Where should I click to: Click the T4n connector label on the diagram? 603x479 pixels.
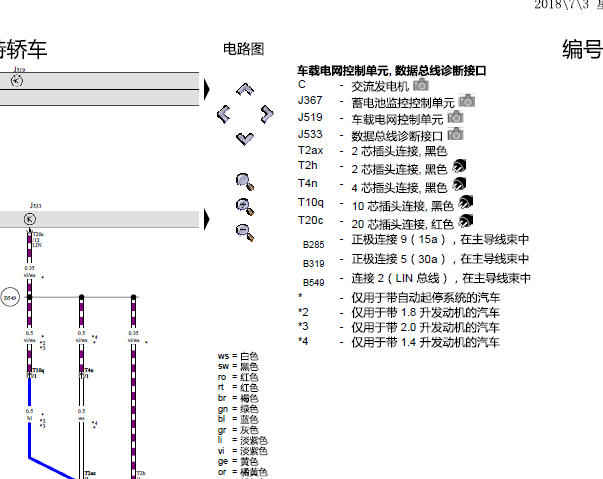pos(89,371)
